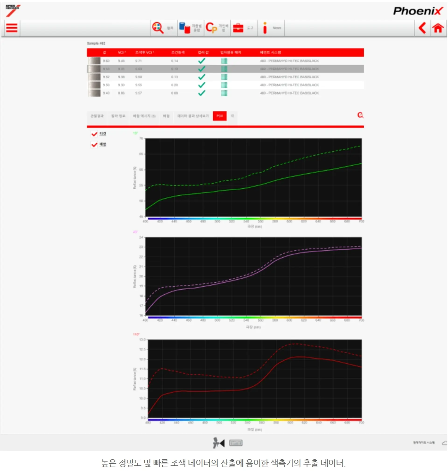The width and height of the screenshot is (448, 476).
Task: Select the PERMAHYD HI-TEC row with value 9.60
Action: [225, 61]
